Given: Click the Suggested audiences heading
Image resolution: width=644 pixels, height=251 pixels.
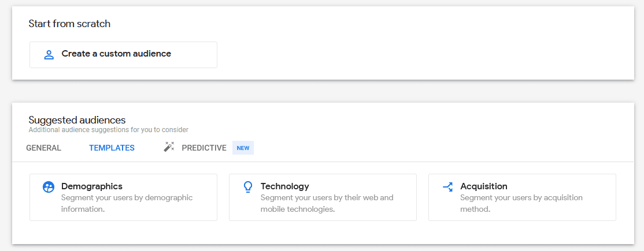Looking at the screenshot, I should tap(77, 120).
